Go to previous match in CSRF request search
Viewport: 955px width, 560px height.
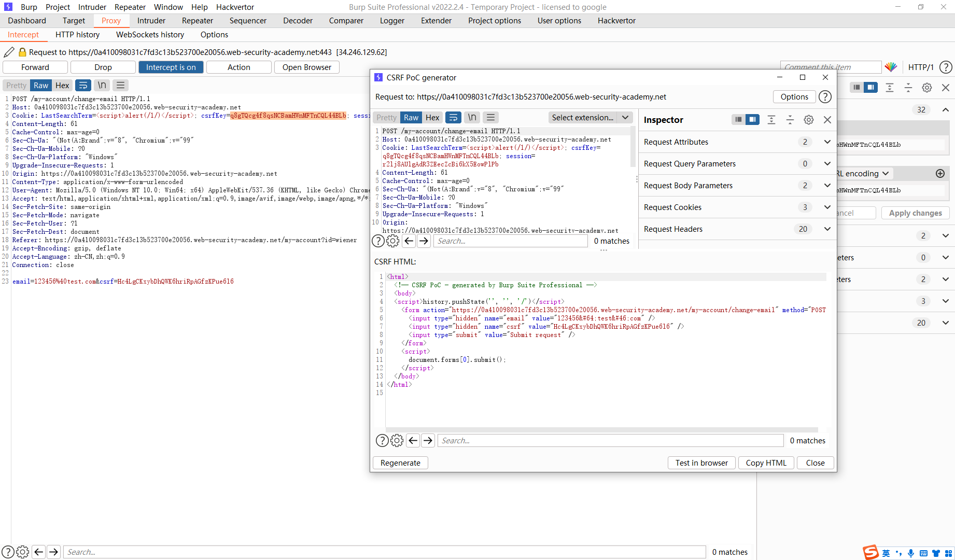pyautogui.click(x=409, y=241)
